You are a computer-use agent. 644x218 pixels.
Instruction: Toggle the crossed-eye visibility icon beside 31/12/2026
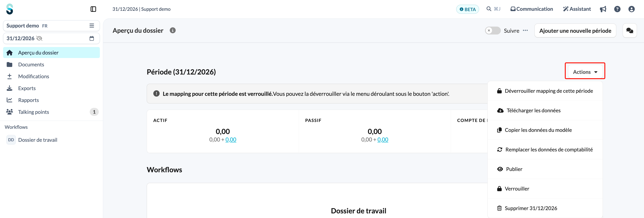(x=39, y=38)
